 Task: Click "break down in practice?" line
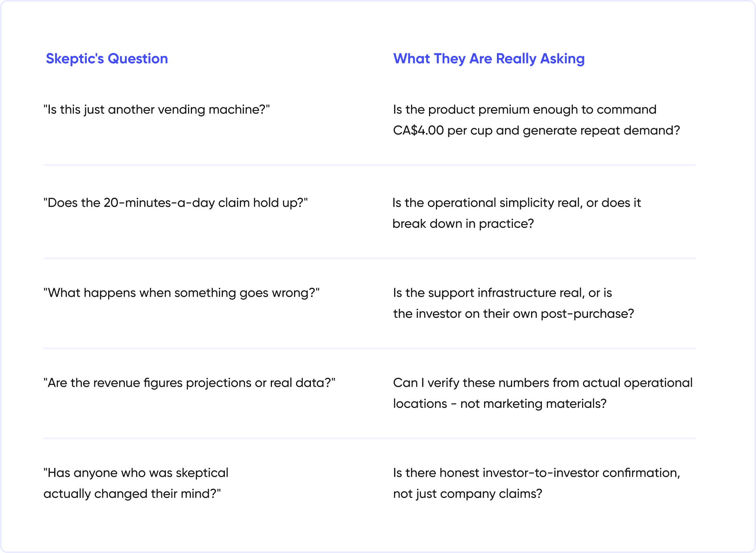[x=463, y=224]
